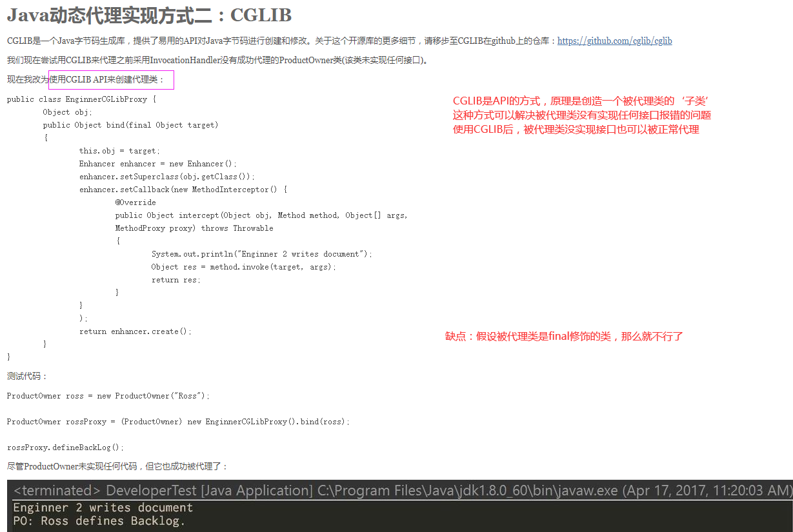
Task: Click the System.out.println "Enginner 2 writes document" line
Action: (x=262, y=254)
